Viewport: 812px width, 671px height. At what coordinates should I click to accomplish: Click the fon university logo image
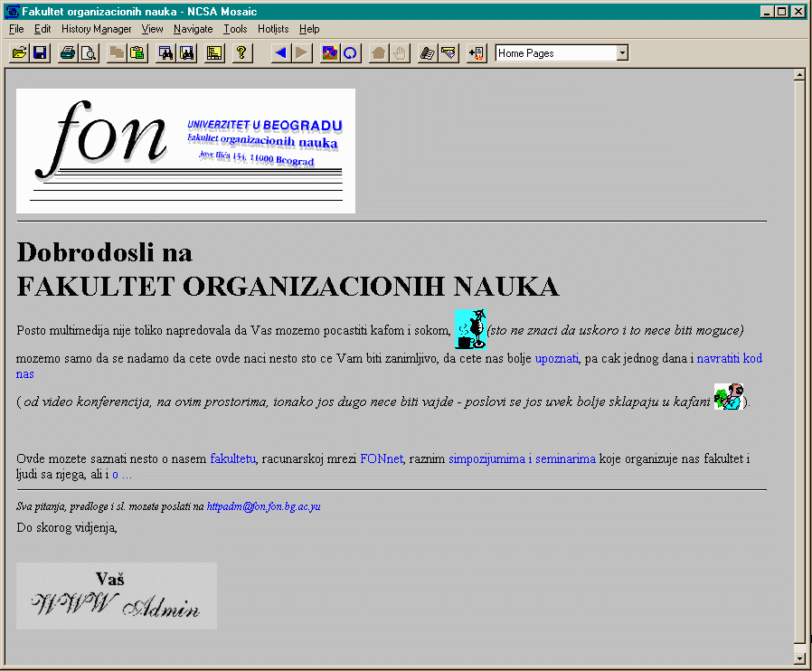[x=185, y=151]
